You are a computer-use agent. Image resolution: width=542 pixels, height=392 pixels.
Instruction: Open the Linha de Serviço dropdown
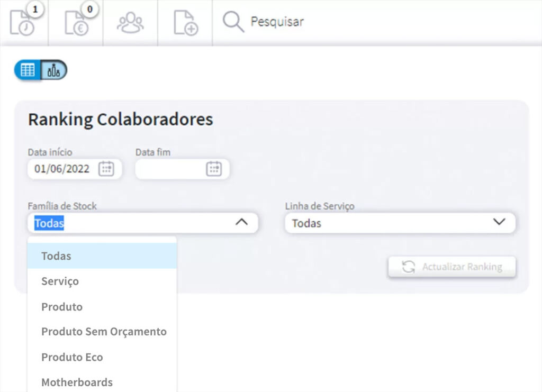click(x=500, y=223)
